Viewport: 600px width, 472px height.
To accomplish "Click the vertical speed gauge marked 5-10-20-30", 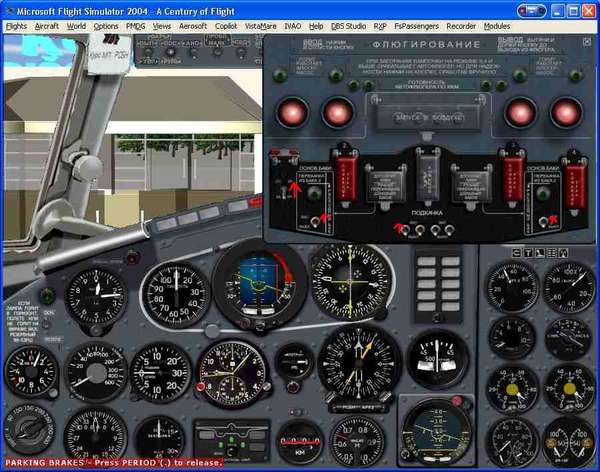I will (x=160, y=372).
